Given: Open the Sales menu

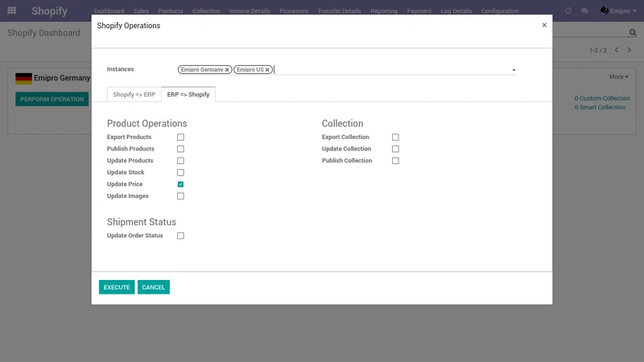Looking at the screenshot, I should [141, 11].
